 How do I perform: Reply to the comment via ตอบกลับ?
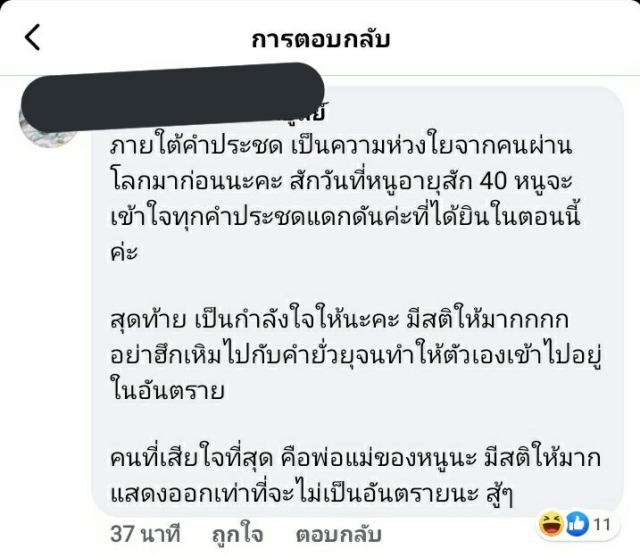(339, 535)
